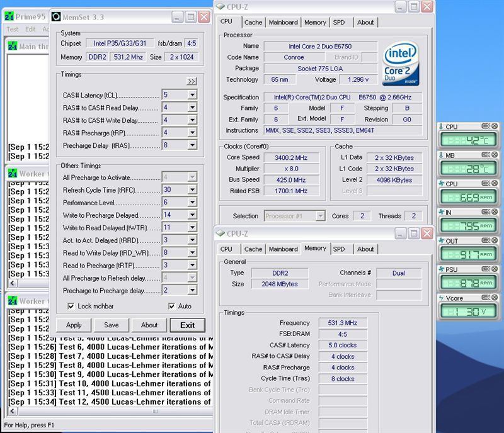
Task: Open CAS# Latency (tCL) dropdown
Action: pos(192,95)
